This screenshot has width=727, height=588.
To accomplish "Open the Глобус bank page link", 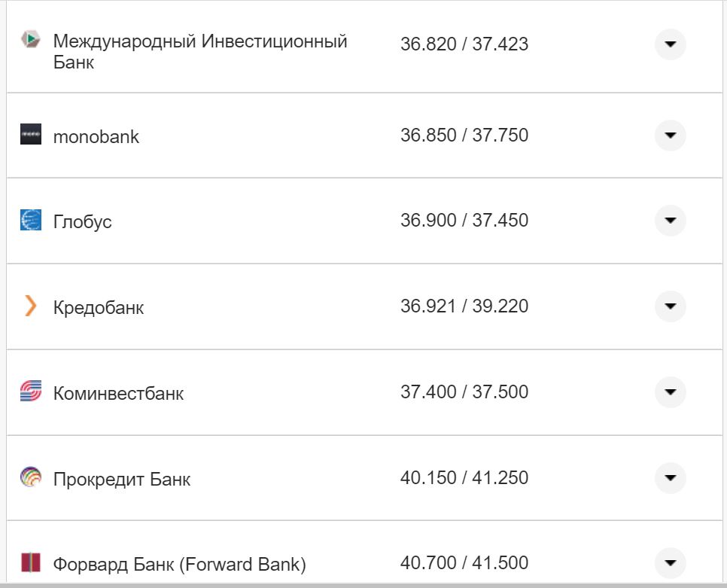I will pyautogui.click(x=81, y=221).
